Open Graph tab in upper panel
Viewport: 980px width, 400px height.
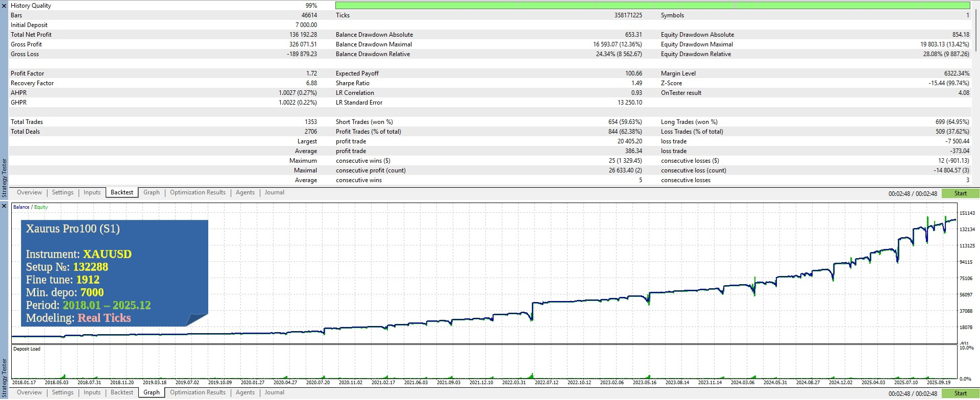pos(151,192)
